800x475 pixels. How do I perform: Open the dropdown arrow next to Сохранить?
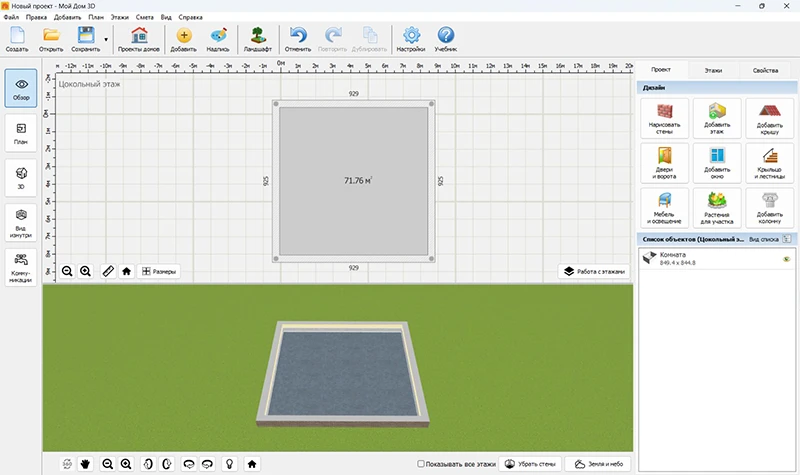click(x=106, y=41)
